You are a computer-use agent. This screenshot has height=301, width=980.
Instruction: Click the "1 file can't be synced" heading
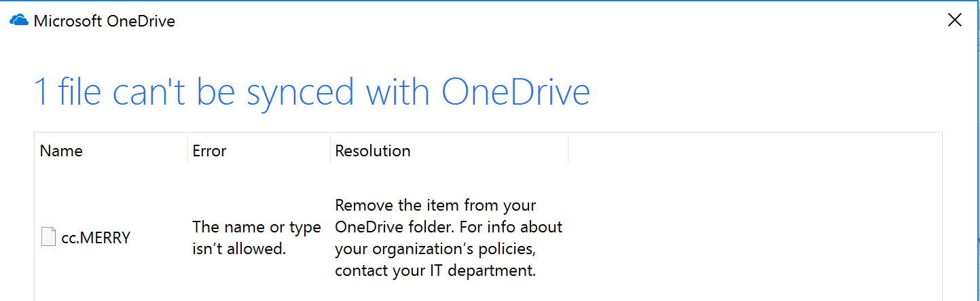(312, 92)
